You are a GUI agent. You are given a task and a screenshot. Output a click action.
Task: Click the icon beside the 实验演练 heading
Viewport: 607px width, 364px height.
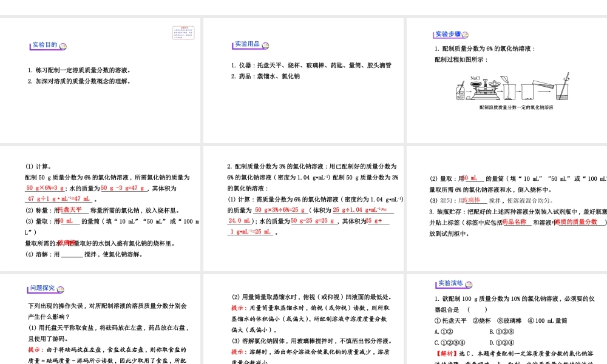click(469, 285)
